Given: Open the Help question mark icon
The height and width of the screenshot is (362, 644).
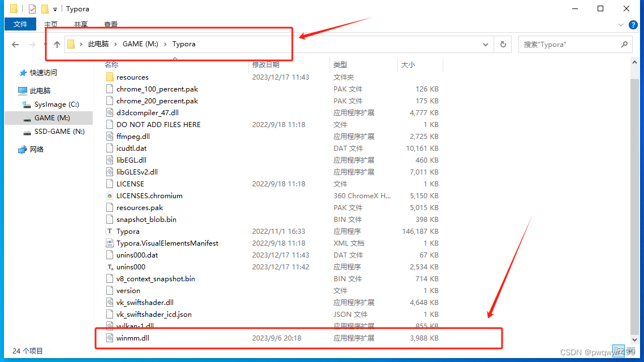Looking at the screenshot, I should (x=633, y=25).
